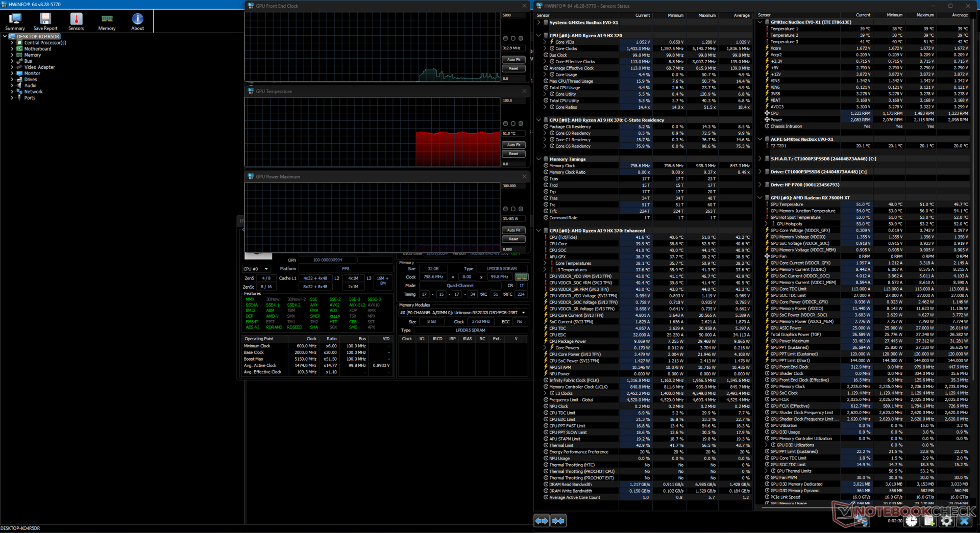
Task: Click rightmost color square in GPU Power Maximum graph
Action: point(521,209)
